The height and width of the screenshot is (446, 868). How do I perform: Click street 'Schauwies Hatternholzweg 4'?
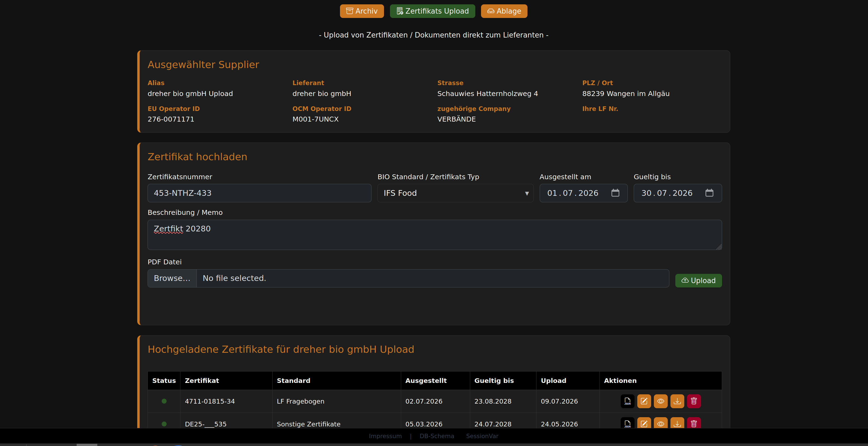[x=487, y=93]
